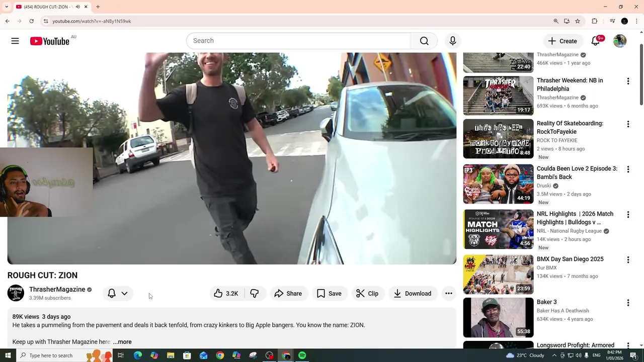Open the YouTube hamburger guide menu
Image resolution: width=644 pixels, height=362 pixels.
click(x=15, y=41)
